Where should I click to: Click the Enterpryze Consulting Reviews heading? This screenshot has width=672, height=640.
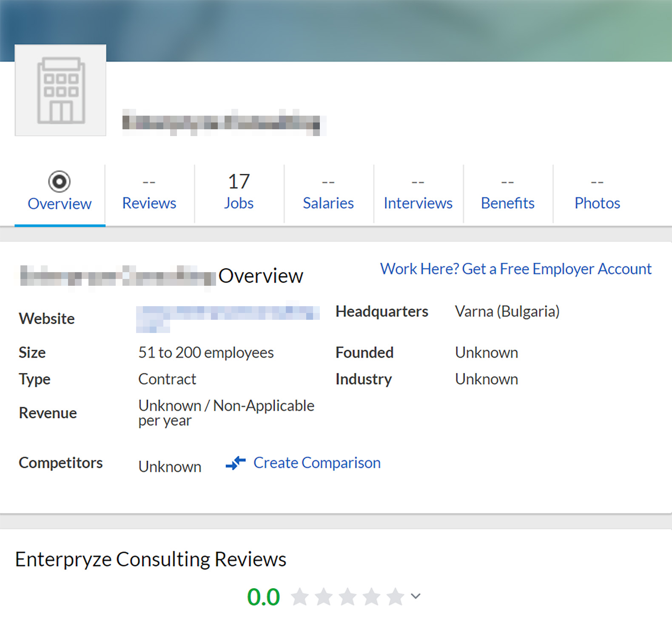click(x=151, y=559)
